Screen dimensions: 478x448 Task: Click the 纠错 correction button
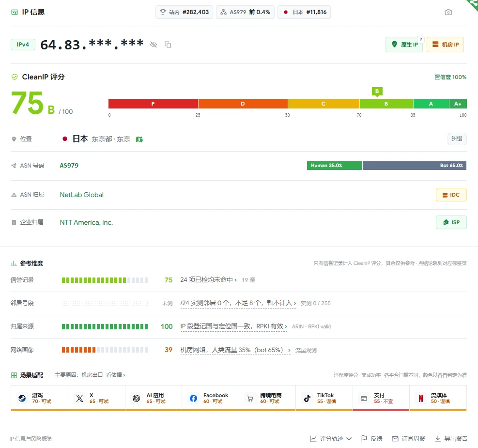tap(457, 139)
